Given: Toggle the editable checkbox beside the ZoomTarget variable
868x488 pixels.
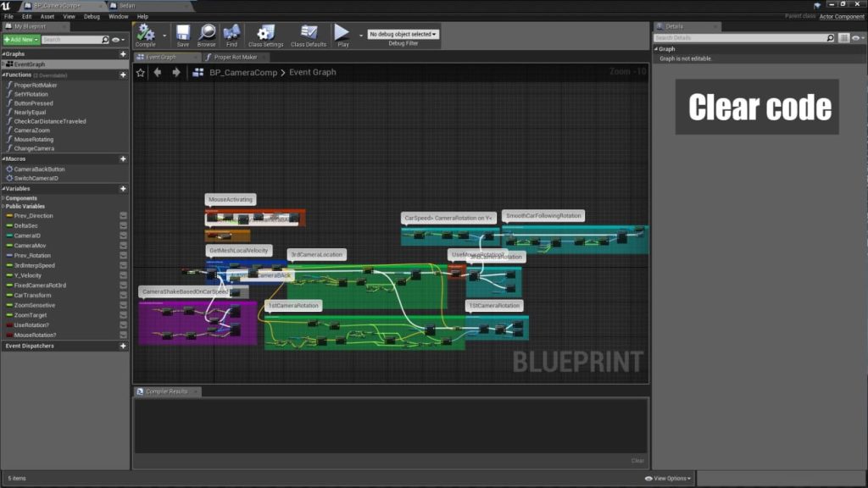Looking at the screenshot, I should tap(123, 315).
